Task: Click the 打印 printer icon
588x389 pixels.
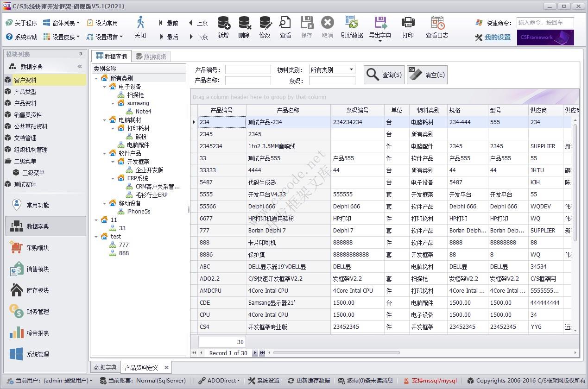Action: [x=408, y=23]
